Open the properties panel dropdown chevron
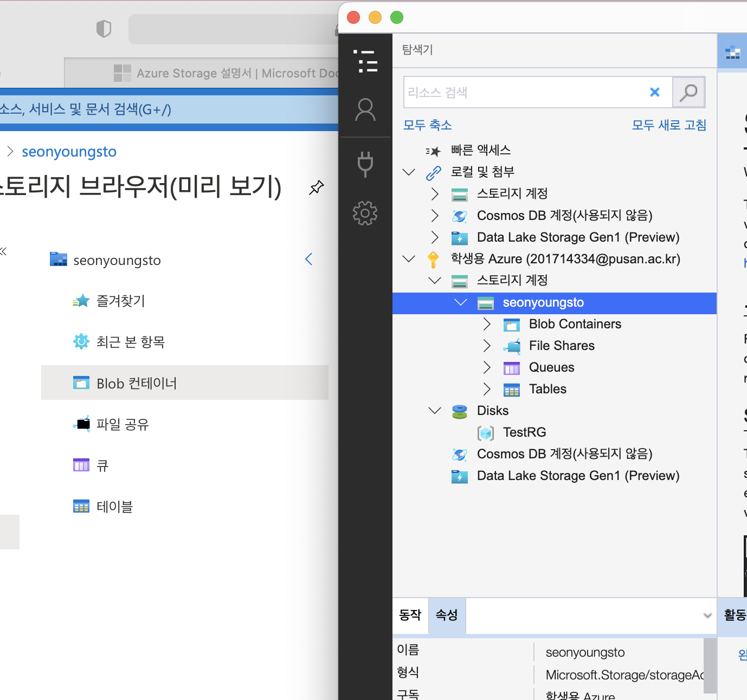This screenshot has width=747, height=700. click(707, 615)
